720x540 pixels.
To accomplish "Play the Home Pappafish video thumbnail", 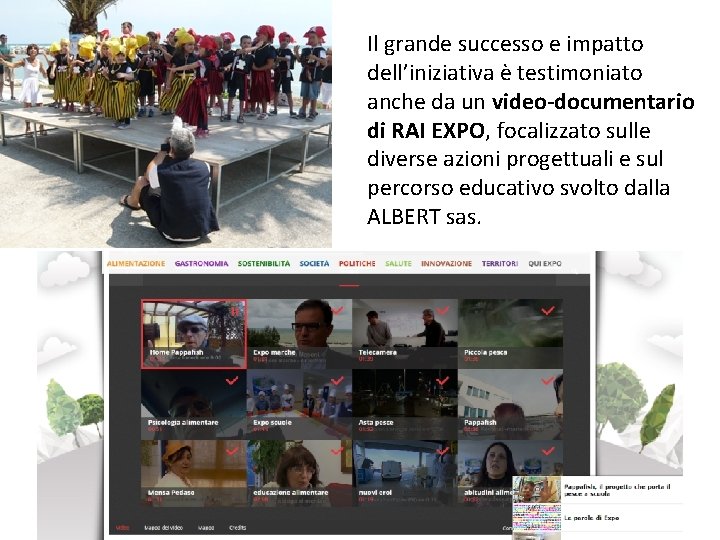I will click(194, 334).
